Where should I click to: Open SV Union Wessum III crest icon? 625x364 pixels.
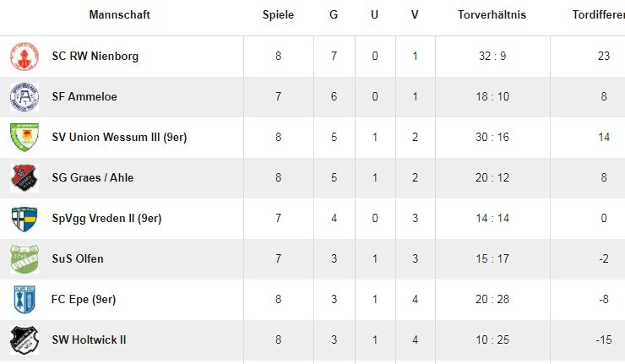click(24, 137)
